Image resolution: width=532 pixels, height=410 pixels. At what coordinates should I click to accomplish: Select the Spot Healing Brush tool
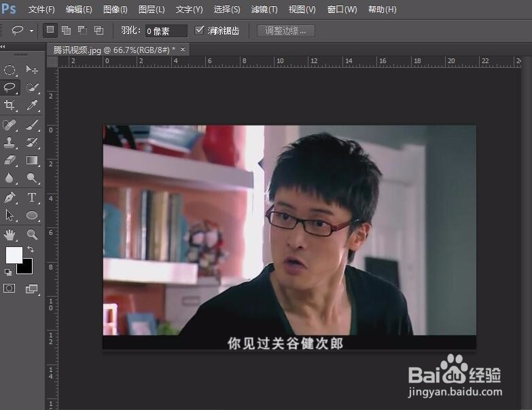10,125
